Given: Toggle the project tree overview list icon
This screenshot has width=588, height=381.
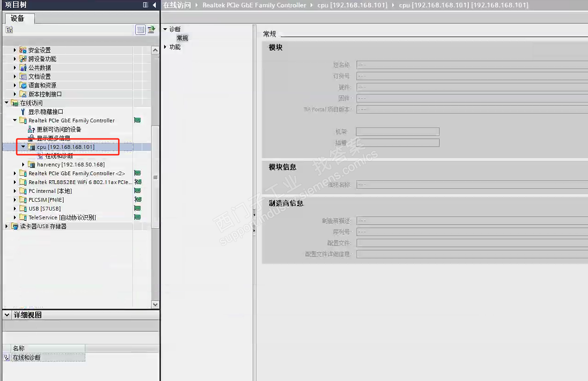Looking at the screenshot, I should point(141,30).
